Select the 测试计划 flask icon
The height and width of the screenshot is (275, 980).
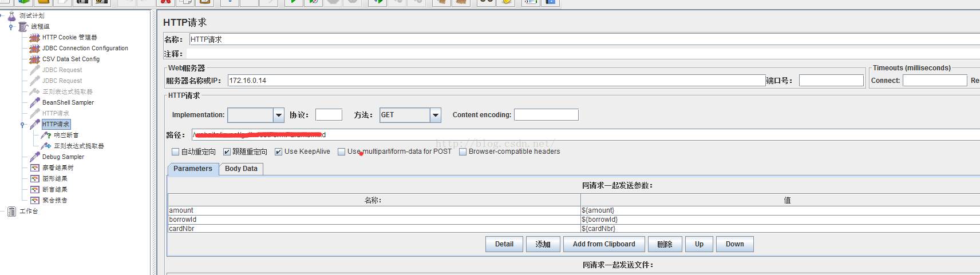click(11, 15)
